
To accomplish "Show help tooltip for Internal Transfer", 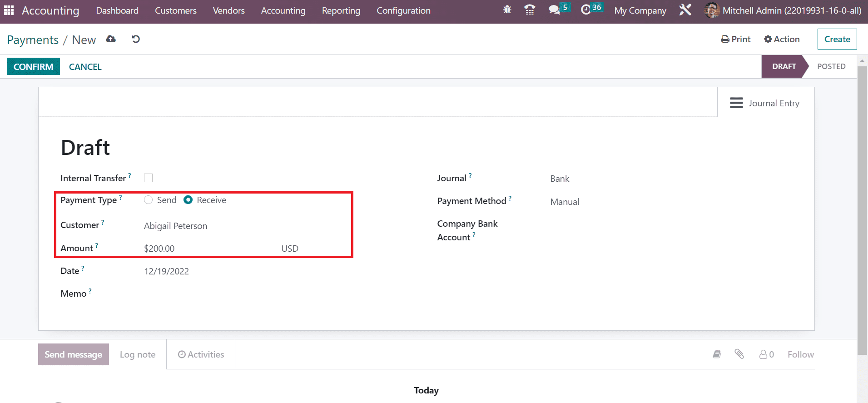I will (129, 175).
